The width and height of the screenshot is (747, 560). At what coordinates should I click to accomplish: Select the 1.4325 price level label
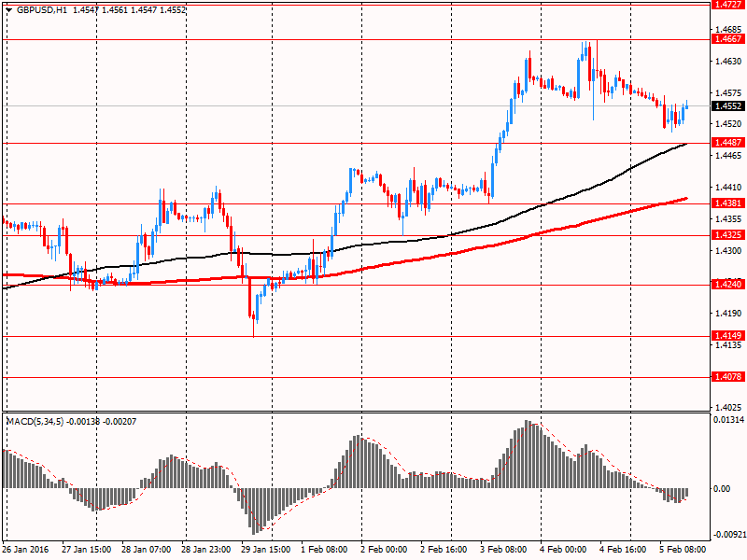[x=726, y=235]
